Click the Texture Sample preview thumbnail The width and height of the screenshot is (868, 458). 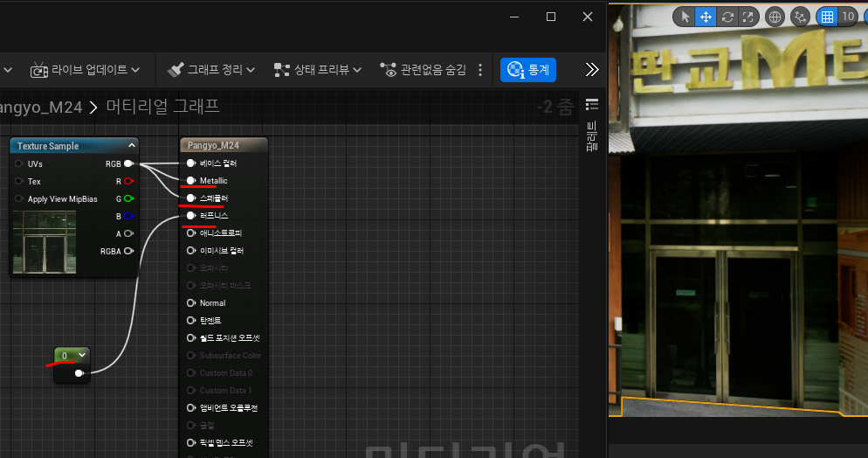pyautogui.click(x=45, y=242)
